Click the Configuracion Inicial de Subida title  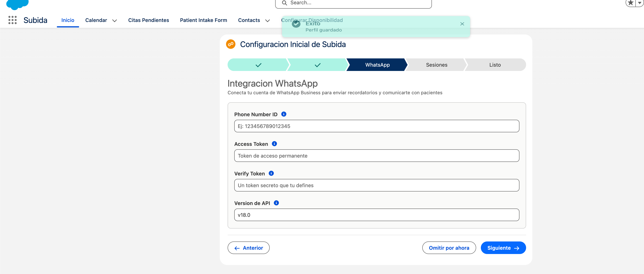click(x=293, y=44)
